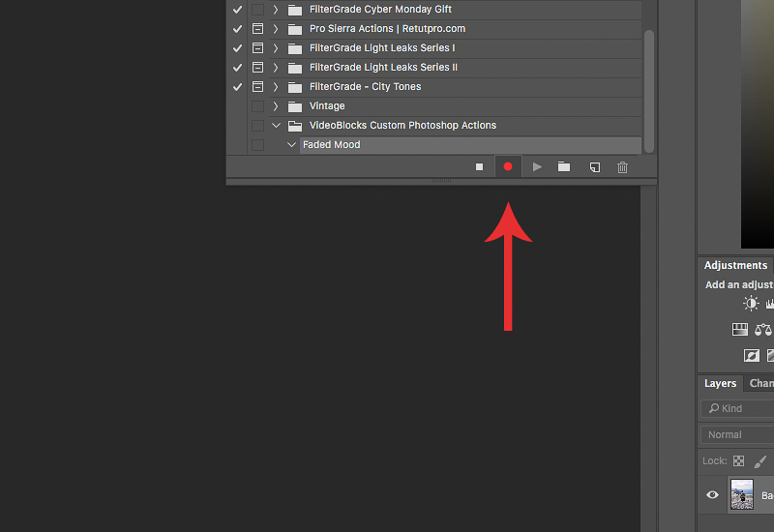Click the Pro Sierra Actions folder icon
Viewport: 774px width, 532px height.
point(295,29)
